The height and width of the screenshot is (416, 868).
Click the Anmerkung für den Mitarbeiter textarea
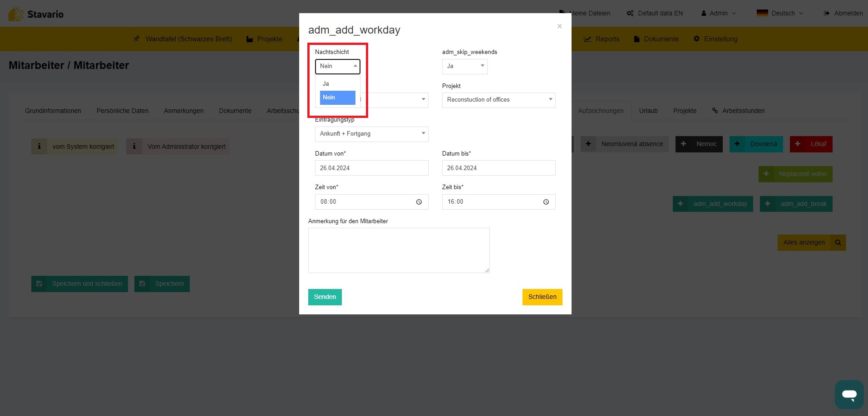pyautogui.click(x=399, y=250)
